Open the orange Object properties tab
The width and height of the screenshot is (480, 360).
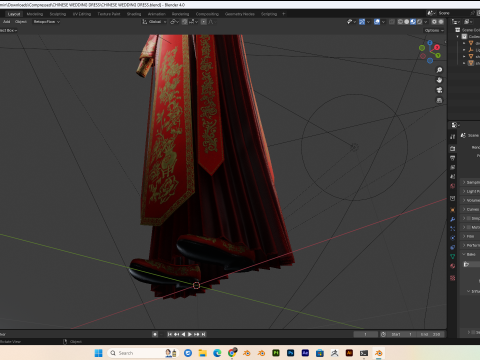pyautogui.click(x=452, y=210)
